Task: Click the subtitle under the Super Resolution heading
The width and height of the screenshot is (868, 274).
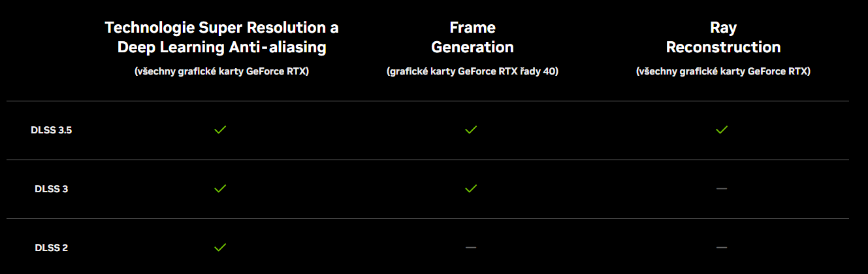Action: [x=221, y=71]
